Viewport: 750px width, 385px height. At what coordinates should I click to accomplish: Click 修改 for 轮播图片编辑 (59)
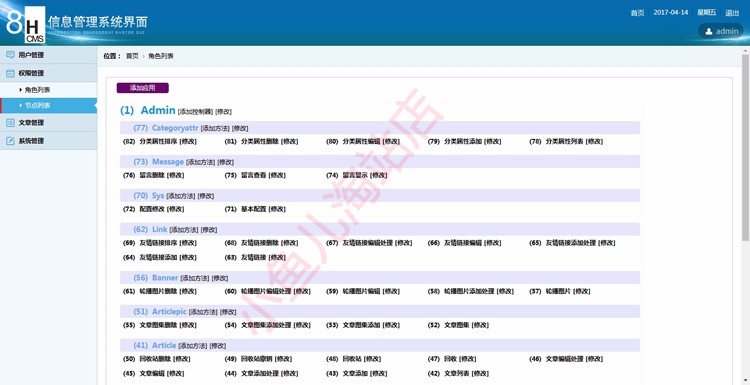tap(391, 291)
